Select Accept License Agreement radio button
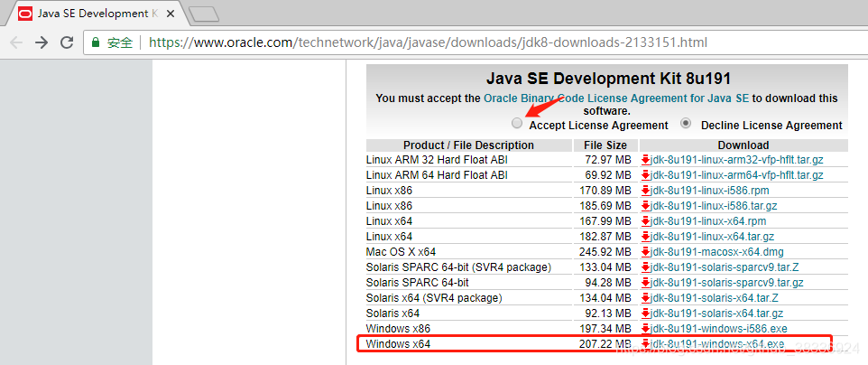 516,123
